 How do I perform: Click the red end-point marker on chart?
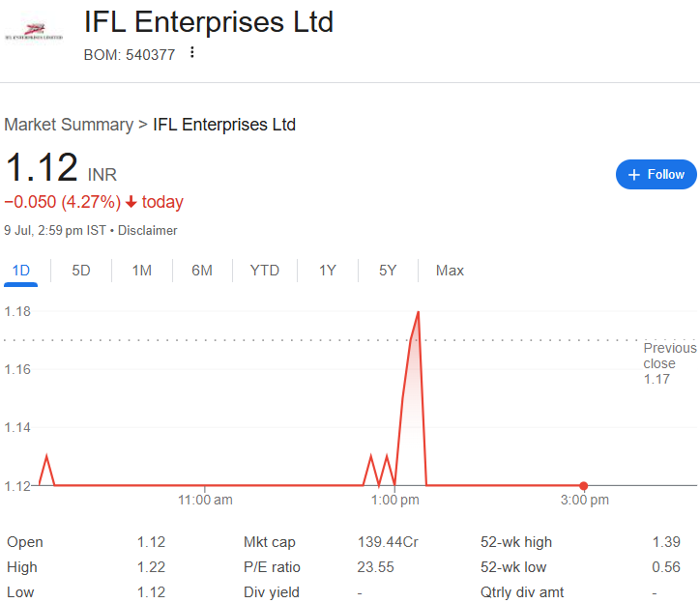coord(583,485)
